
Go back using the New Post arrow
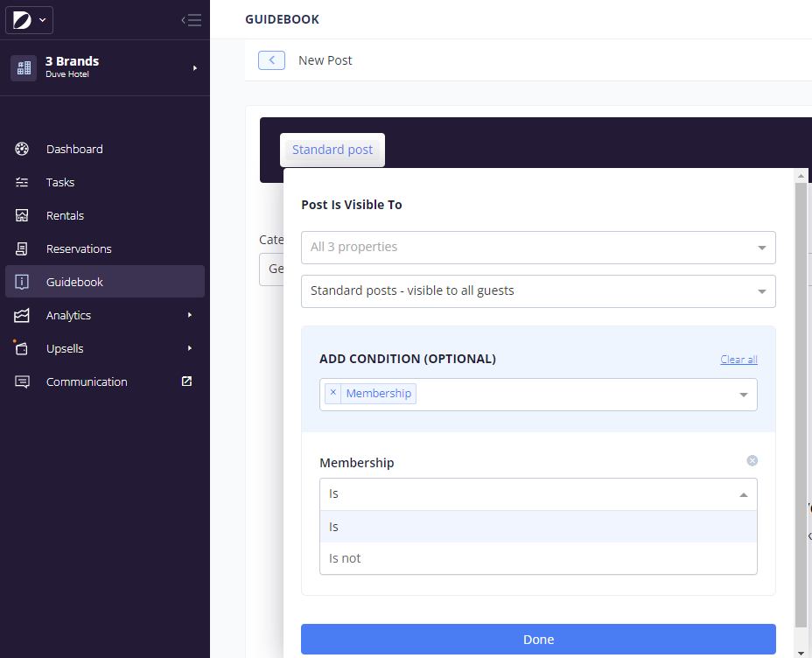[271, 60]
